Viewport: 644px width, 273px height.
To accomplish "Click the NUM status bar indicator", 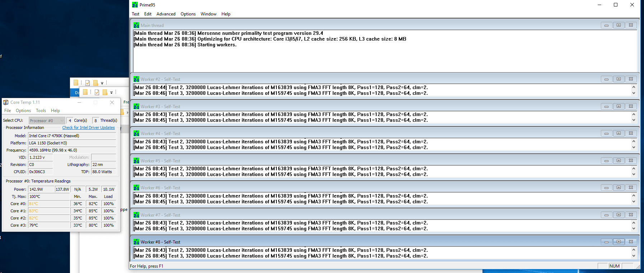I will click(615, 266).
